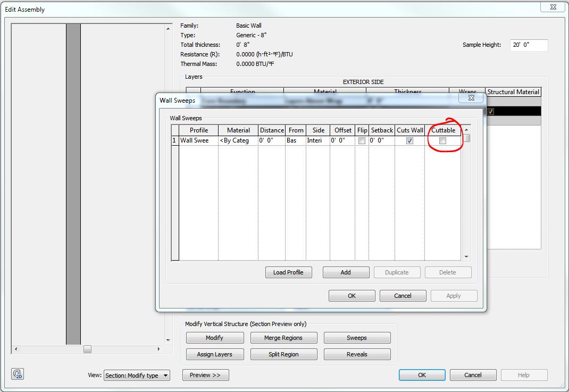Click OK in Edit Assembly window
569x392 pixels.
(x=422, y=375)
